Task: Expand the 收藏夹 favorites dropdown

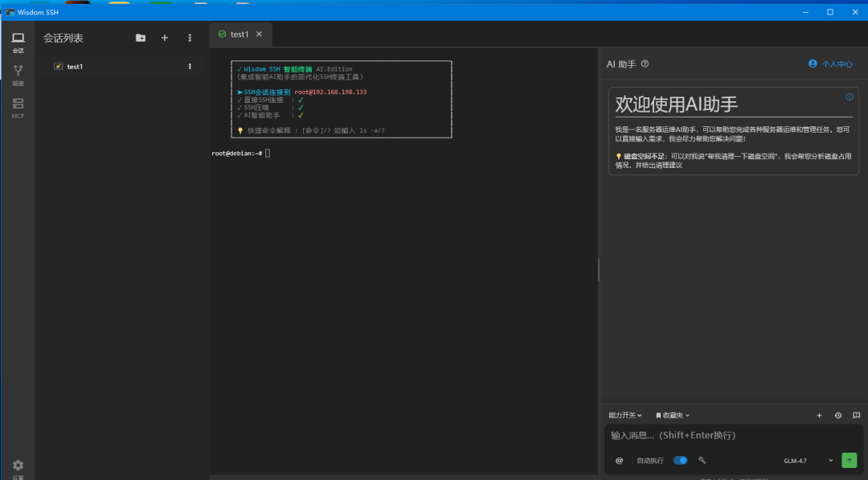Action: pyautogui.click(x=672, y=416)
